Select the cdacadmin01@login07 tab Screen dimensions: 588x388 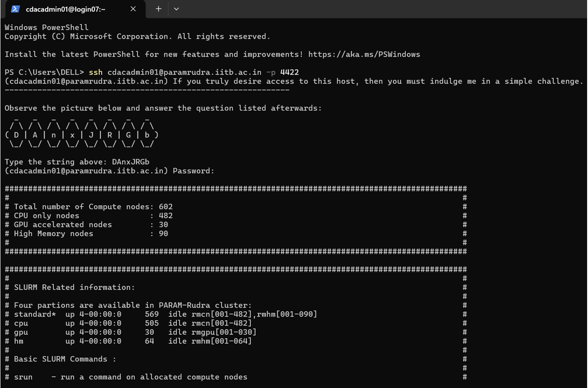67,9
